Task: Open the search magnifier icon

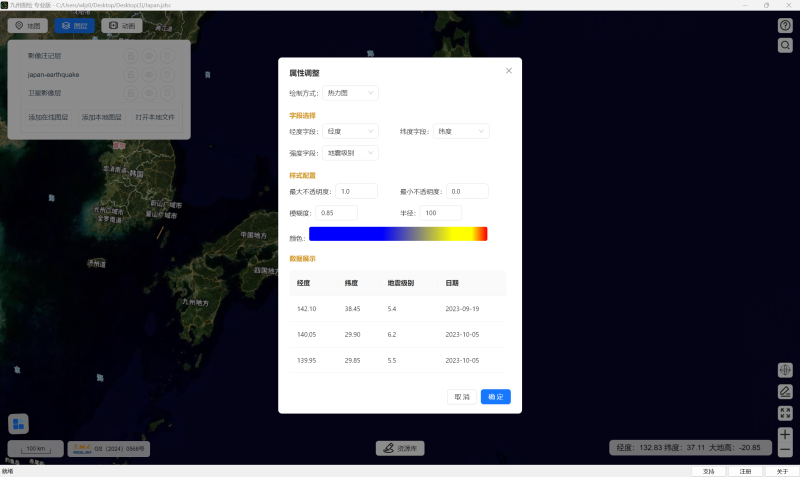Action: click(x=785, y=45)
